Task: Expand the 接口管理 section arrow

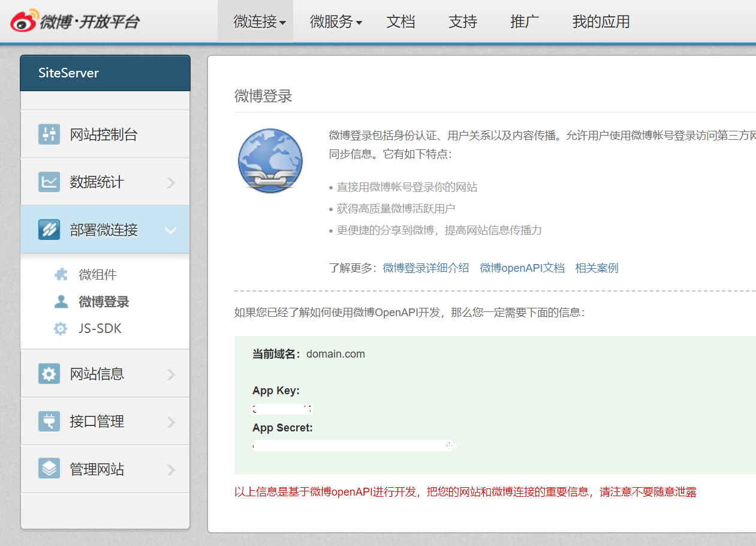Action: point(171,422)
